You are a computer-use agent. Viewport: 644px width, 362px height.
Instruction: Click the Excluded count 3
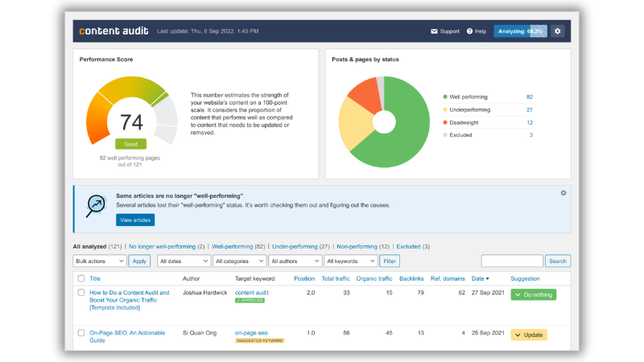531,135
